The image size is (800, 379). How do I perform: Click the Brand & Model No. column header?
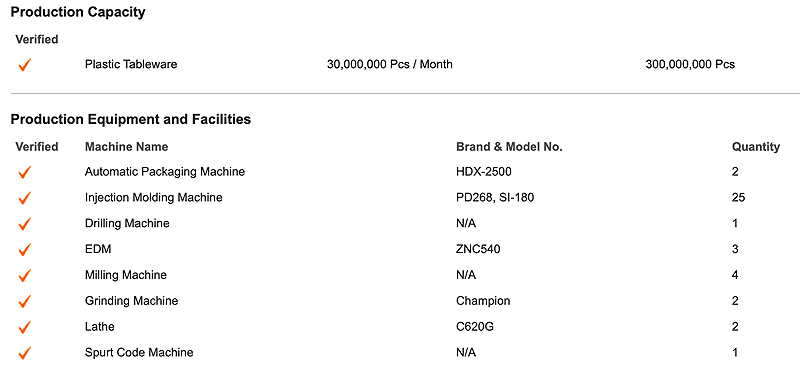[x=509, y=147]
